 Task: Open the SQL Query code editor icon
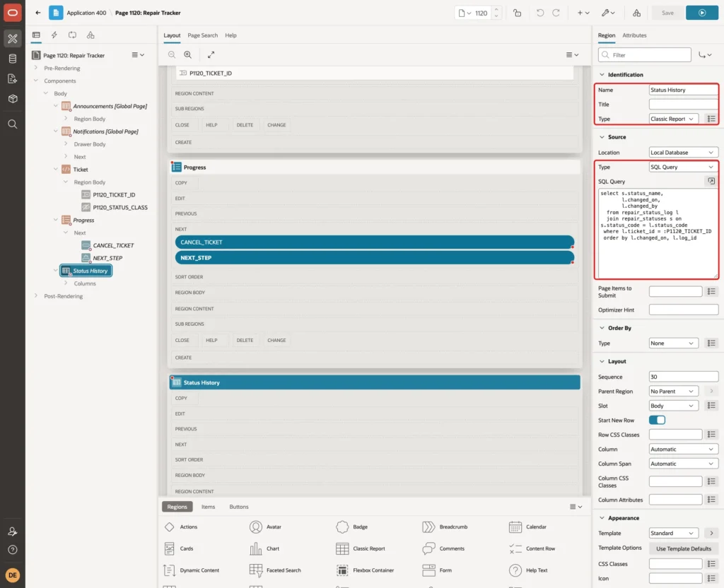tap(711, 182)
